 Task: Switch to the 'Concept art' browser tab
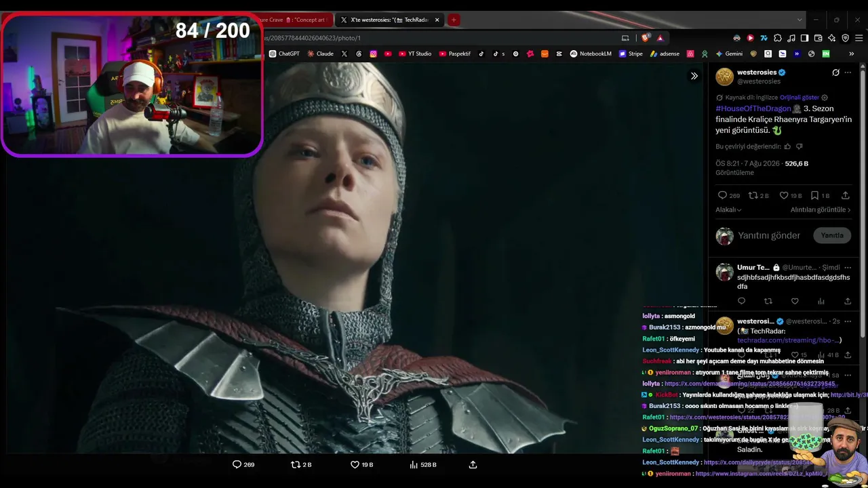coord(298,20)
